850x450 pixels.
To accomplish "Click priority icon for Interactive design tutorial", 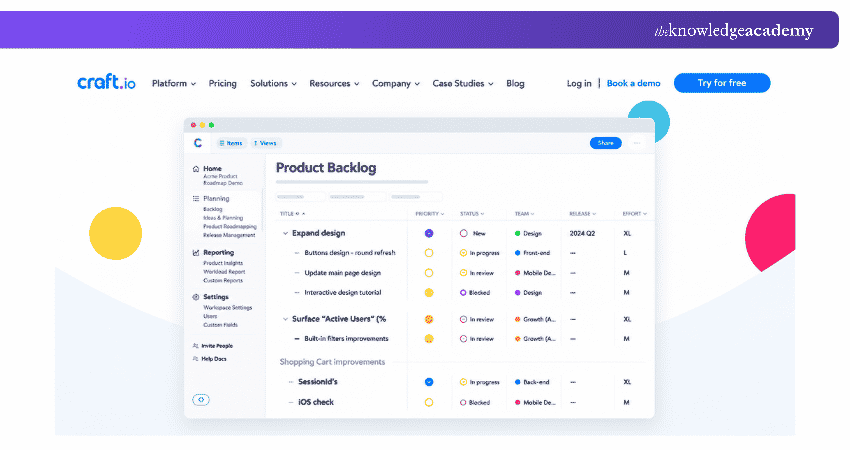I will coord(429,293).
